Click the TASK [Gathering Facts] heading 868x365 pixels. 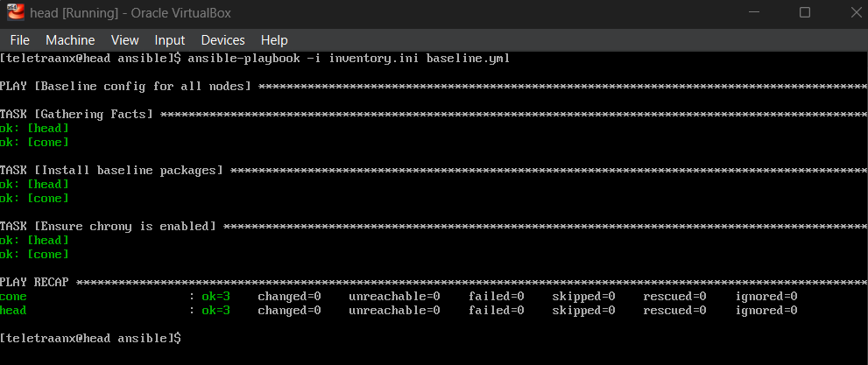click(x=77, y=115)
